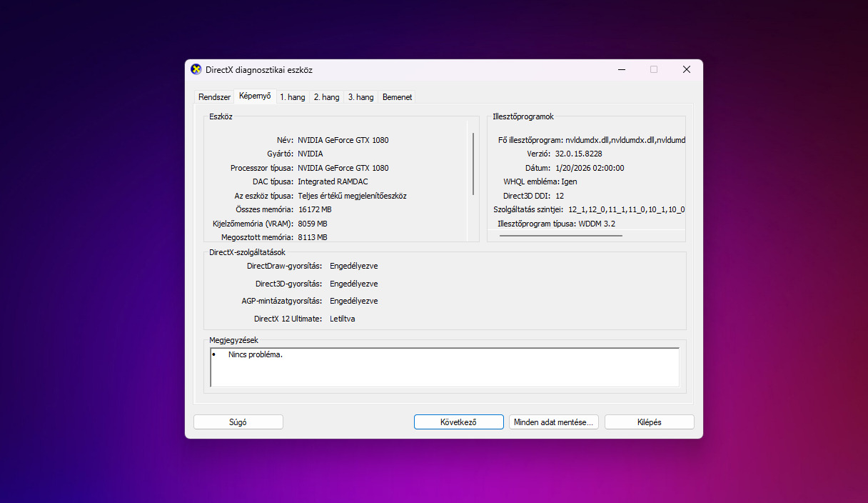This screenshot has width=868, height=503.
Task: Click the DirectX 12 Ultimate Letiltva value
Action: (343, 319)
